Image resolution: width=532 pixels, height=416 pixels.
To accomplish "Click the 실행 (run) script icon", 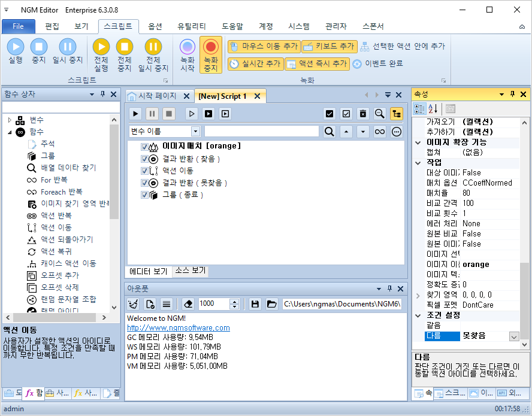I will pyautogui.click(x=16, y=47).
